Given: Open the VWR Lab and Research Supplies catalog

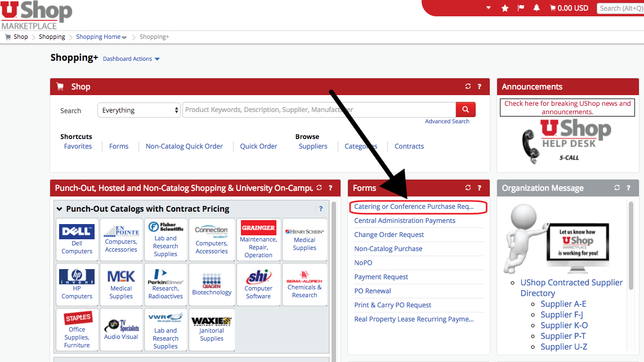Looking at the screenshot, I should tap(166, 329).
